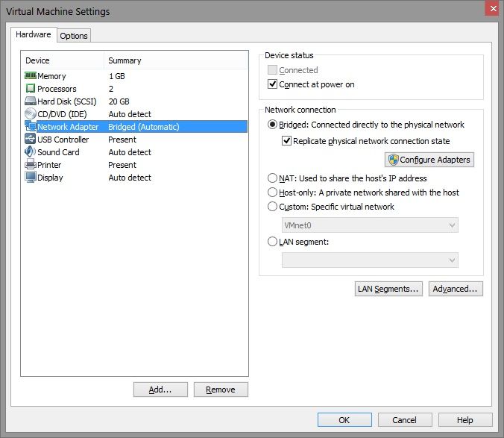504x438 pixels.
Task: Choose the NAT network connection option
Action: pos(273,178)
